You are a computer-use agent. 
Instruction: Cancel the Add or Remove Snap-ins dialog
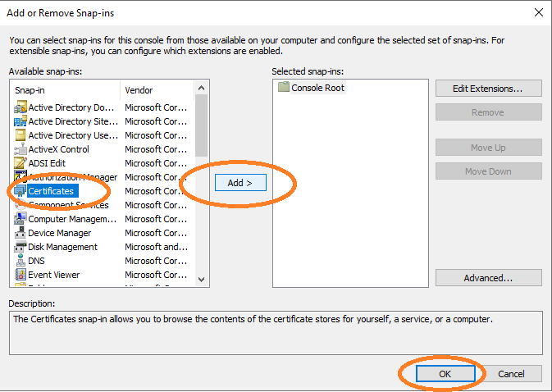511,374
